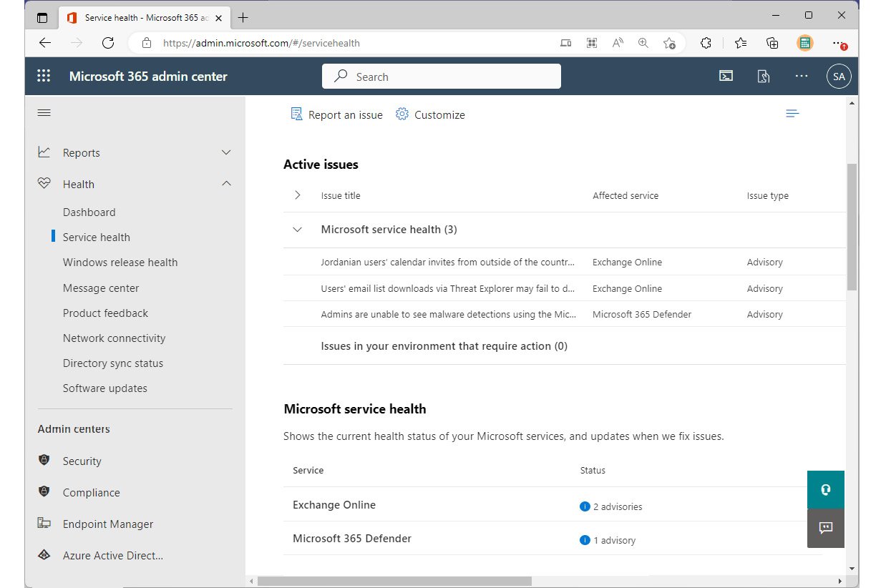
Task: Click the zoom magnifier icon in address bar
Action: click(x=643, y=43)
